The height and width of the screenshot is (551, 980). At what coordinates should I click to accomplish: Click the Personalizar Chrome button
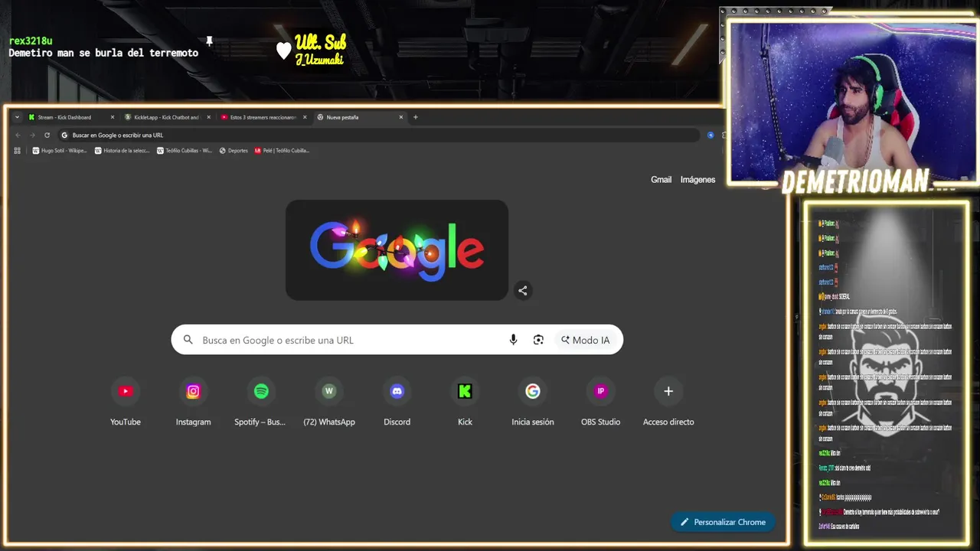(723, 522)
